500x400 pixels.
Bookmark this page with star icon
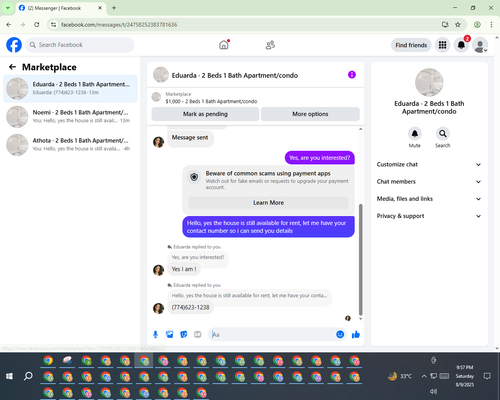pos(458,24)
